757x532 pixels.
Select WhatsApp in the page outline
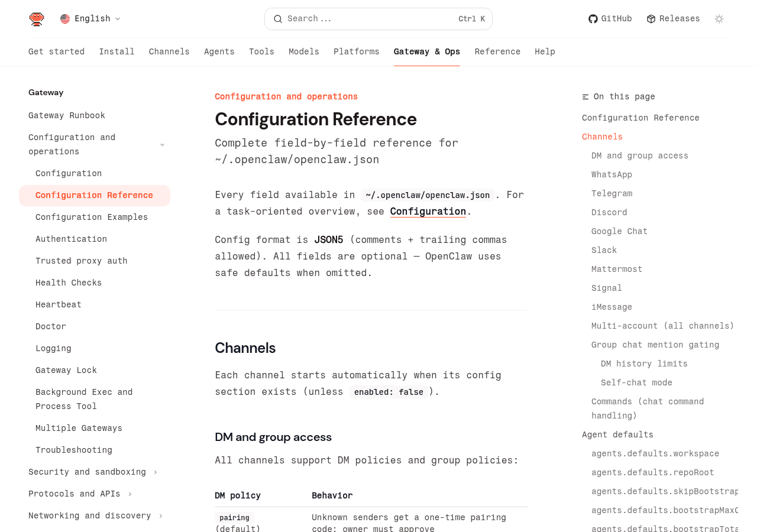[x=612, y=174]
